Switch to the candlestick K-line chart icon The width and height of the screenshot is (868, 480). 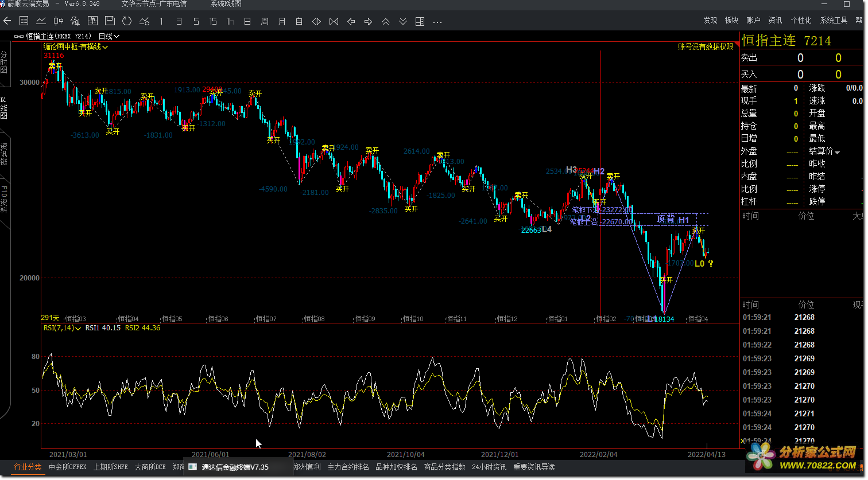pos(58,21)
